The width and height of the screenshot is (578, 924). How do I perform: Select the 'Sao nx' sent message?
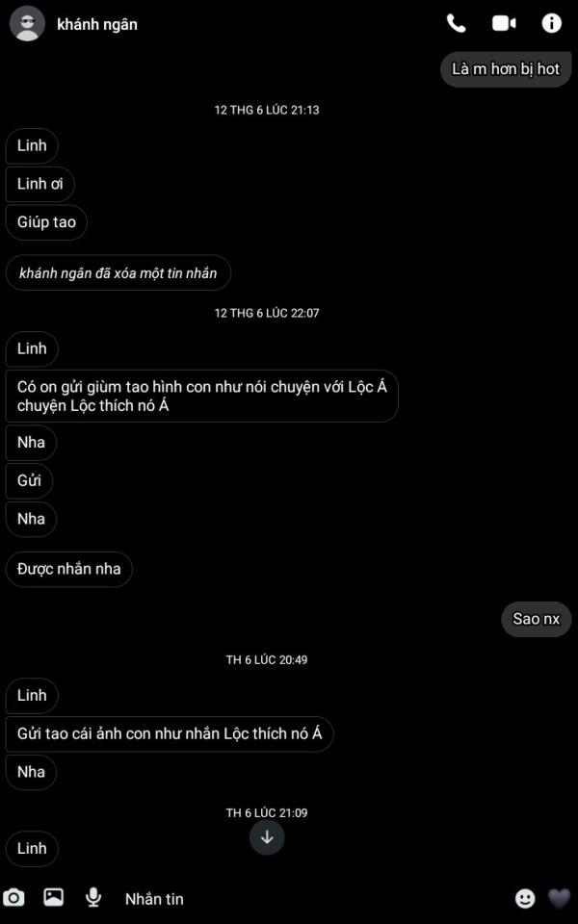537,619
